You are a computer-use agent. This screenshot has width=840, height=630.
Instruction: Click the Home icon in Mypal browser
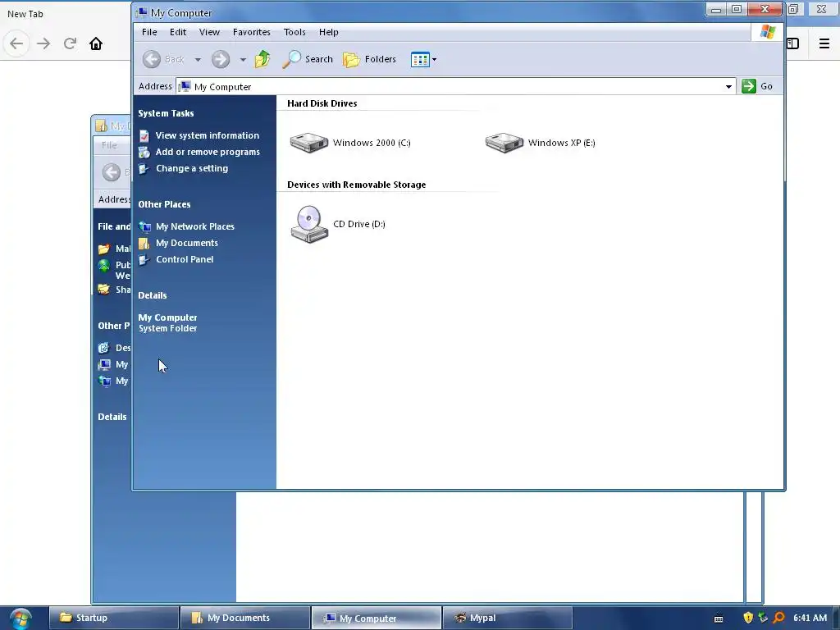pyautogui.click(x=96, y=43)
